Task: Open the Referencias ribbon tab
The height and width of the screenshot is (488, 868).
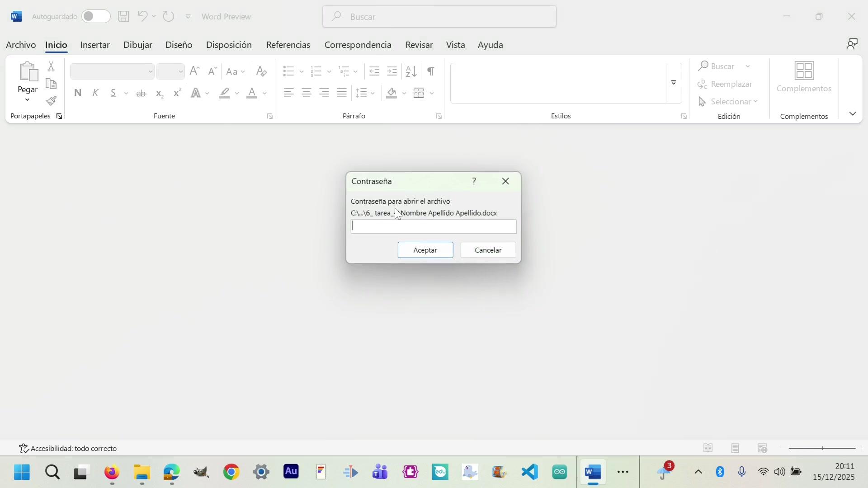Action: pyautogui.click(x=288, y=45)
